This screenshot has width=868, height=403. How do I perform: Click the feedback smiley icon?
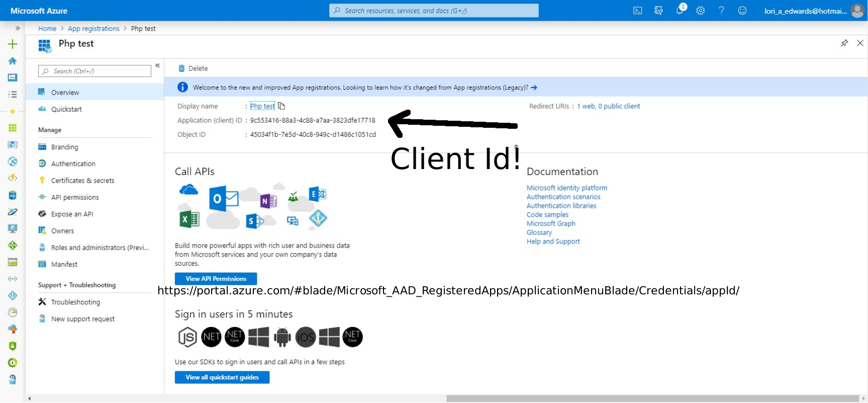(x=742, y=11)
